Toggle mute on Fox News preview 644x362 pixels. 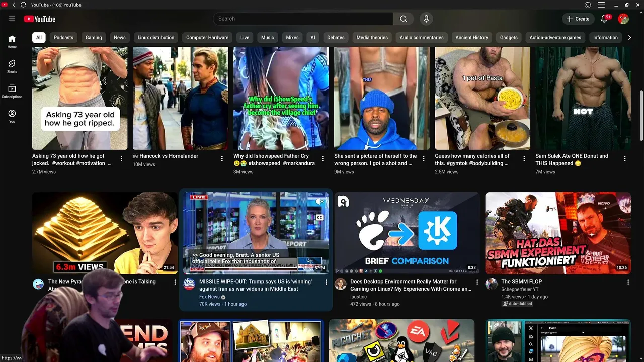(319, 201)
